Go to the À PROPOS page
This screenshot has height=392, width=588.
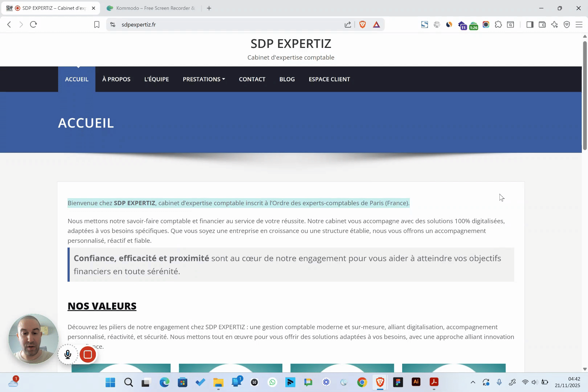[x=116, y=79]
